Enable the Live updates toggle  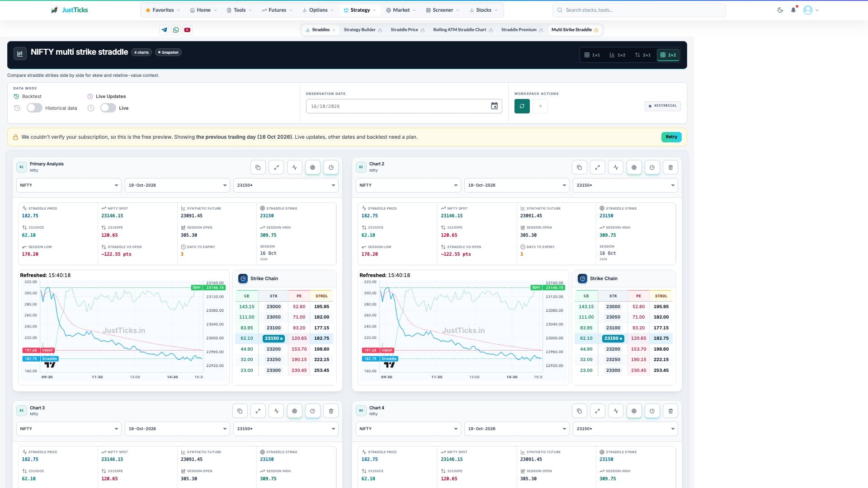click(108, 108)
